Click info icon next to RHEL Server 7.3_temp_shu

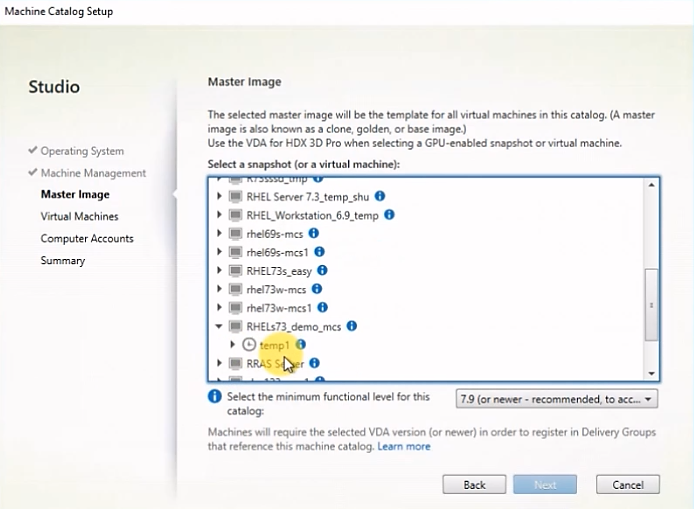[x=380, y=196]
